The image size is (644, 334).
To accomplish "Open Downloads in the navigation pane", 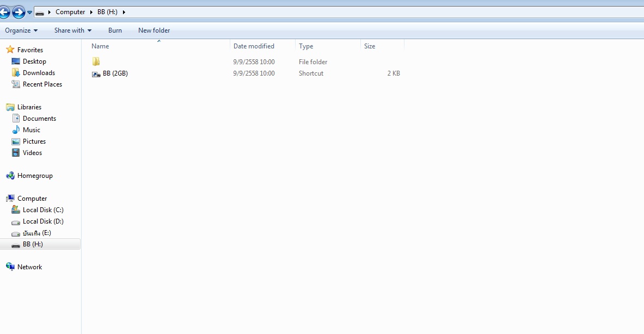I will (x=39, y=73).
